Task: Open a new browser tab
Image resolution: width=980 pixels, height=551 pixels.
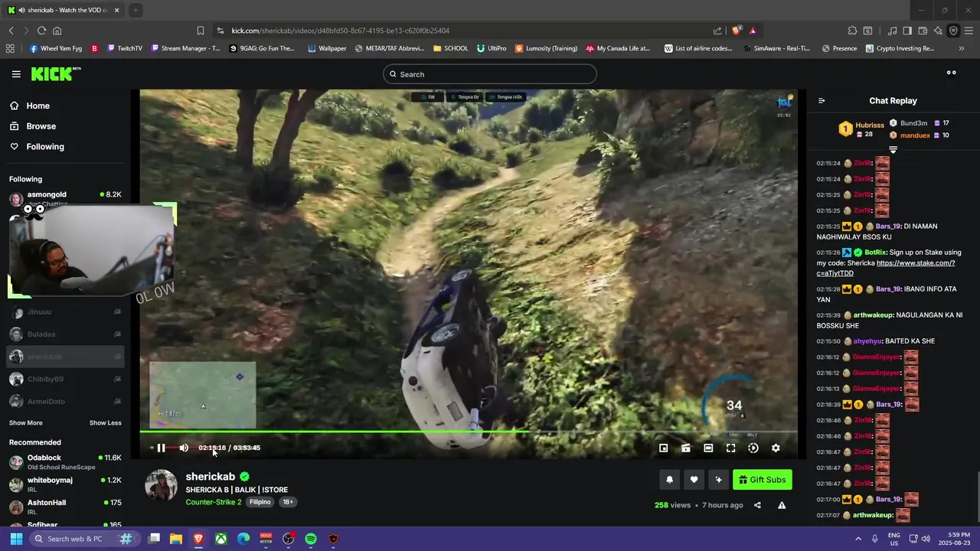Action: [135, 10]
